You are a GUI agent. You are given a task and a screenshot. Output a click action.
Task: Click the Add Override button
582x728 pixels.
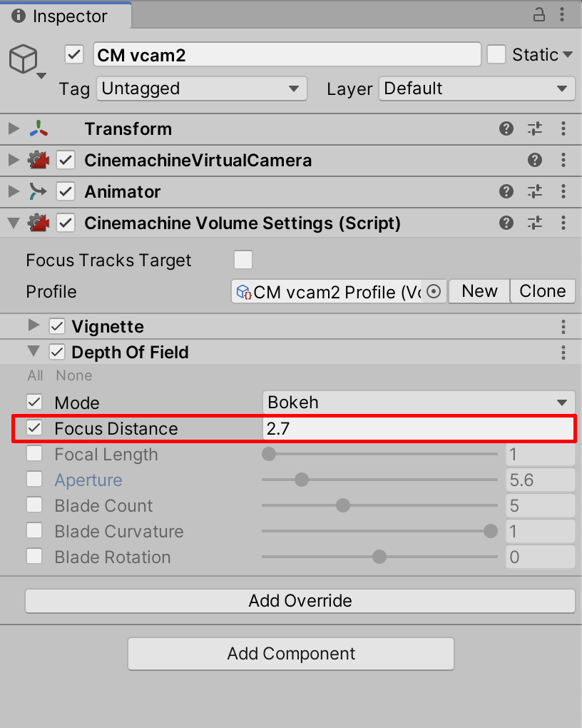coord(300,600)
